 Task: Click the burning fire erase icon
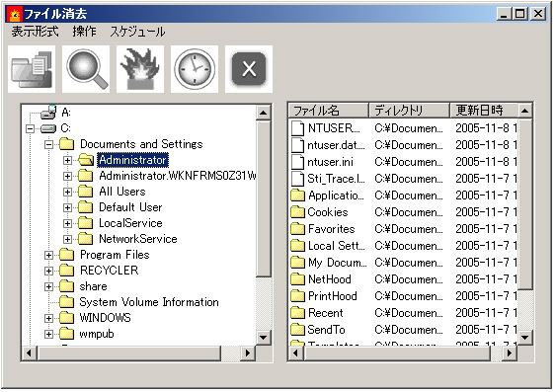click(140, 69)
